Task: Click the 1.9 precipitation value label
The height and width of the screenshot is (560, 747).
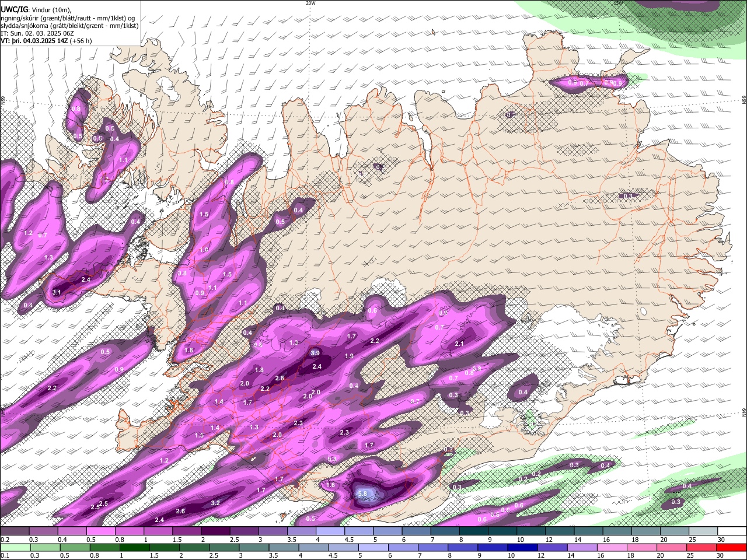Action: point(349,356)
